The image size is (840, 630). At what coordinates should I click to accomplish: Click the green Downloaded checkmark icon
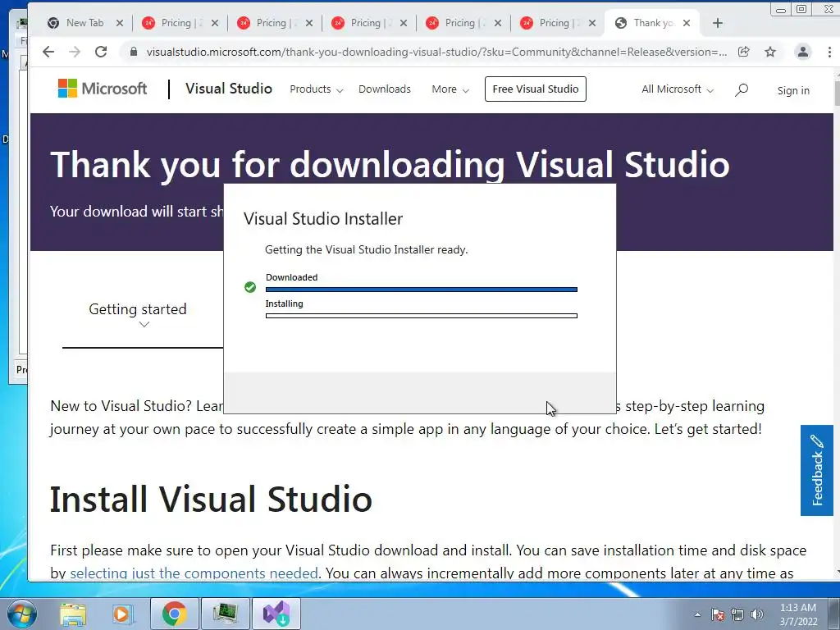pyautogui.click(x=250, y=287)
